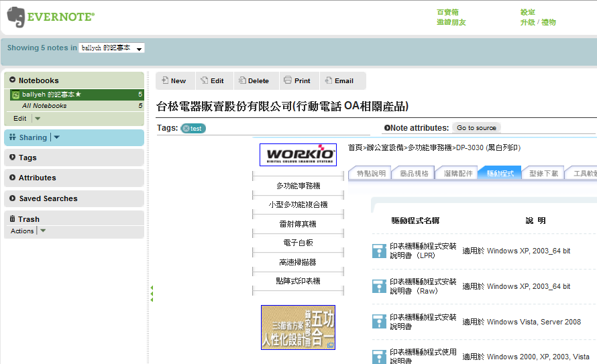
Task: Click the WORKIO logo image
Action: pyautogui.click(x=298, y=155)
